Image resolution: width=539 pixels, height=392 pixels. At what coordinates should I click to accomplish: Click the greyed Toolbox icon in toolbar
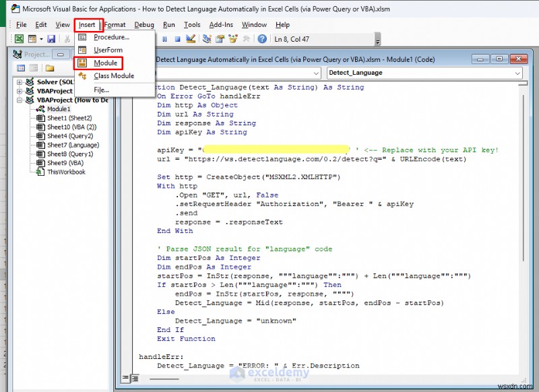click(246, 39)
